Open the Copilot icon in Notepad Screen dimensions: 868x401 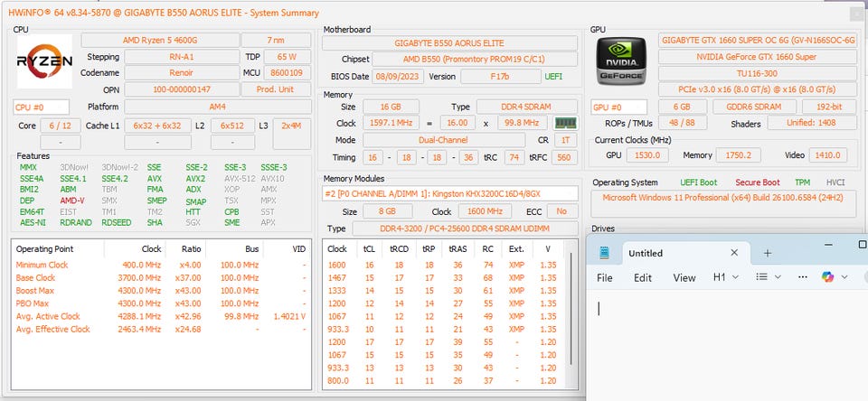827,277
